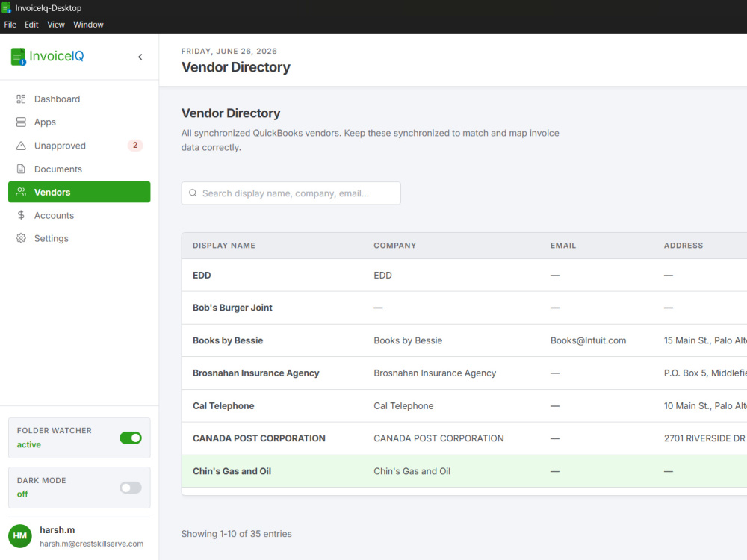
Task: Sort by Display Name column header
Action: point(224,246)
